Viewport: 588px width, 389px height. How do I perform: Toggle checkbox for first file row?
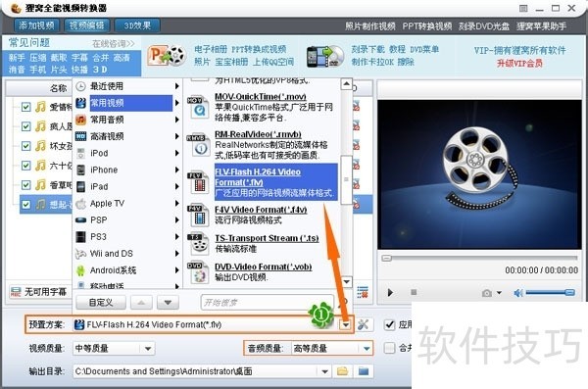pos(25,107)
